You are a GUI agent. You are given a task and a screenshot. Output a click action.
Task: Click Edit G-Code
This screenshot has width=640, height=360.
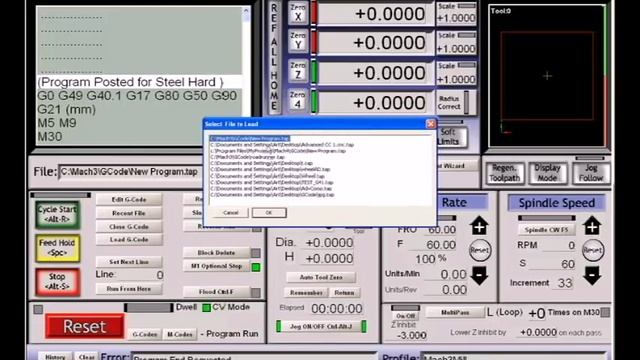(129, 200)
